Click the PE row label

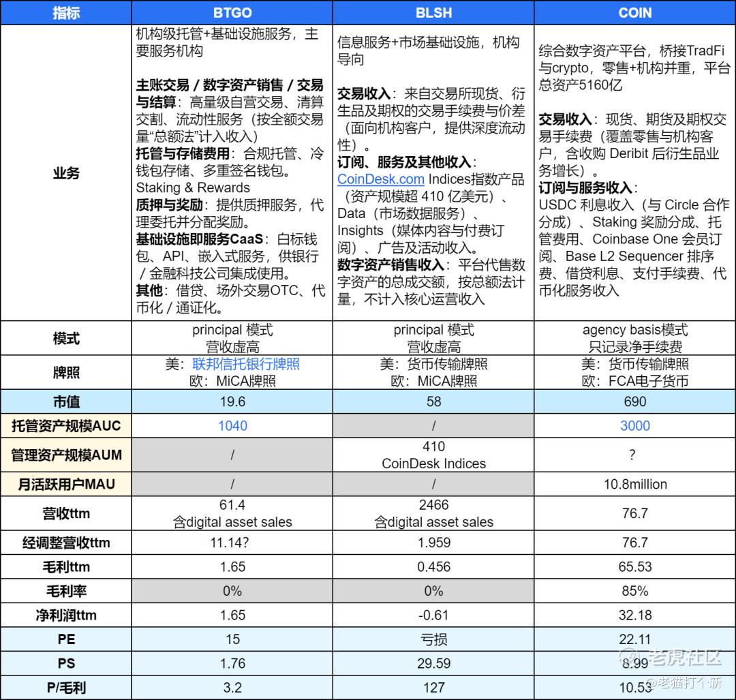pyautogui.click(x=66, y=639)
